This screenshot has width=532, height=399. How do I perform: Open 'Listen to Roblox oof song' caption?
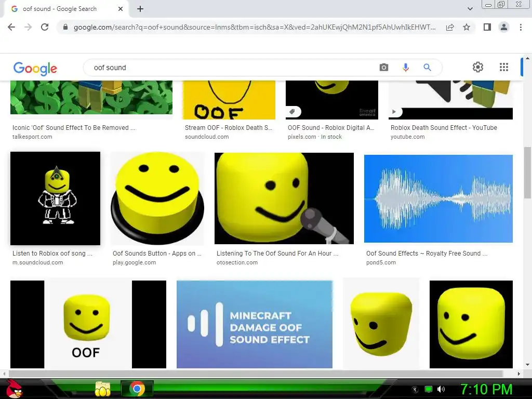tap(52, 254)
